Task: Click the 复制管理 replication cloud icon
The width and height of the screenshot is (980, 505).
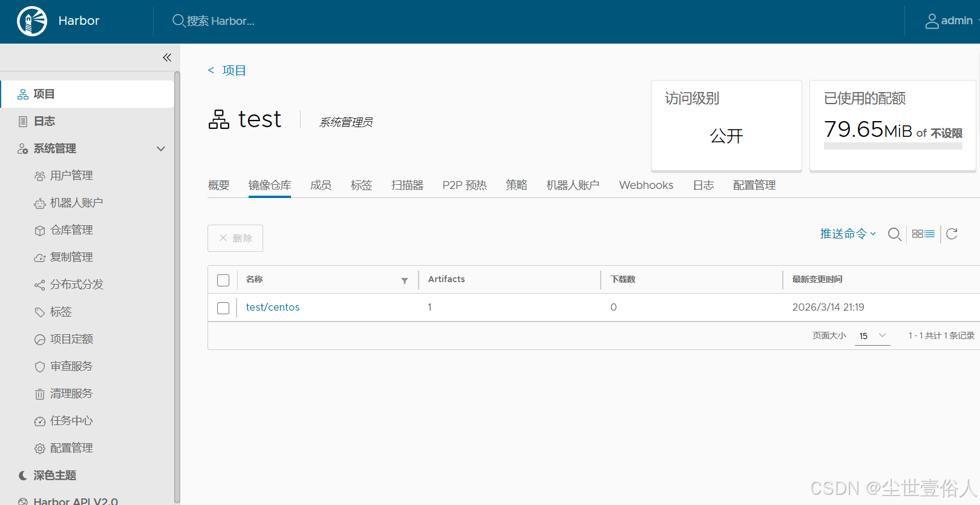Action: point(40,258)
